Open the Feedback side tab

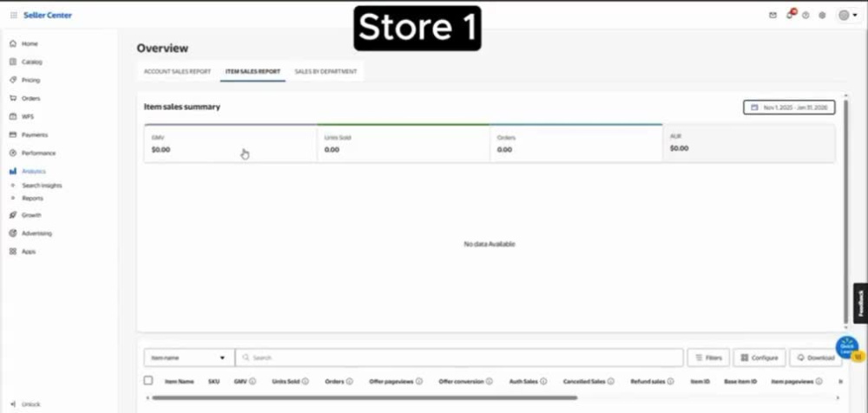tap(861, 303)
